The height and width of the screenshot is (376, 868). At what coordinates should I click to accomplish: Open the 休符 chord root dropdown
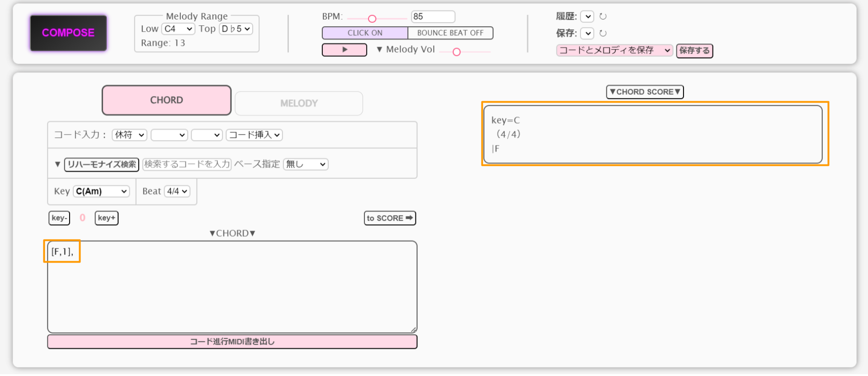pos(130,135)
